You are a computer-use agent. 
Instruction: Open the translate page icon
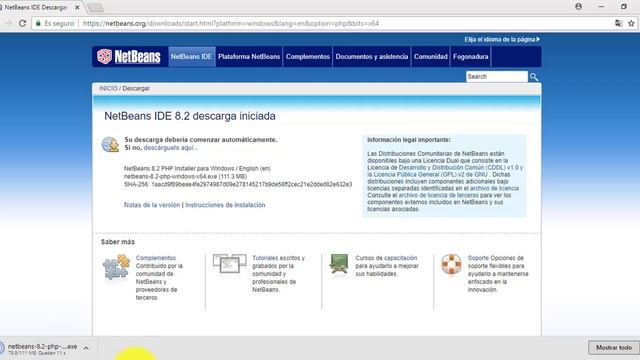tap(619, 23)
